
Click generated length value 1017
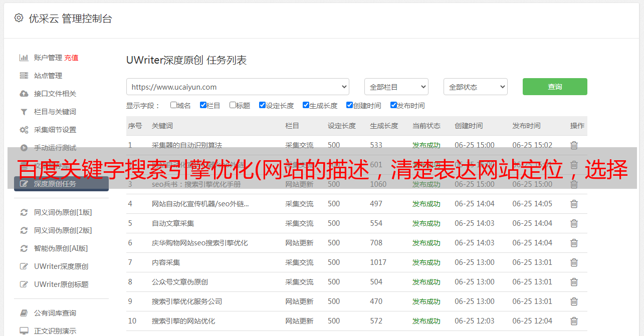[378, 262]
